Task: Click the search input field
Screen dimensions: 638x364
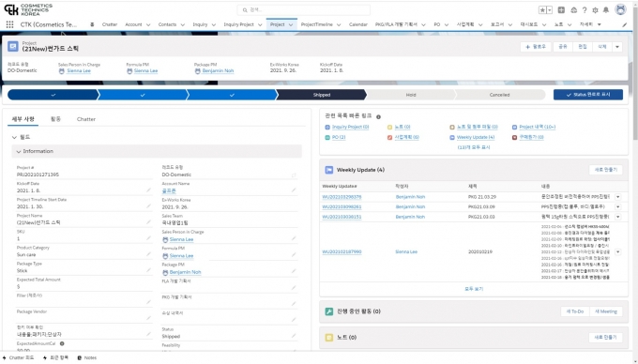Action: [304, 9]
